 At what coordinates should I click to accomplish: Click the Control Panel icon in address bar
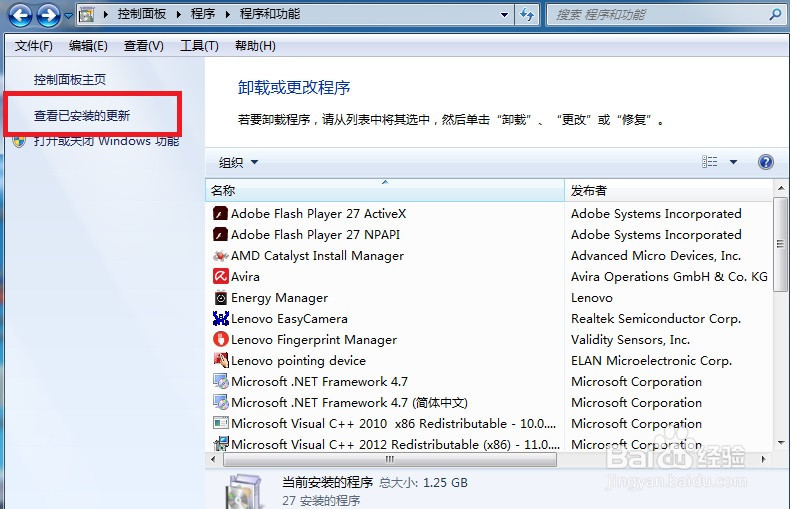click(87, 15)
